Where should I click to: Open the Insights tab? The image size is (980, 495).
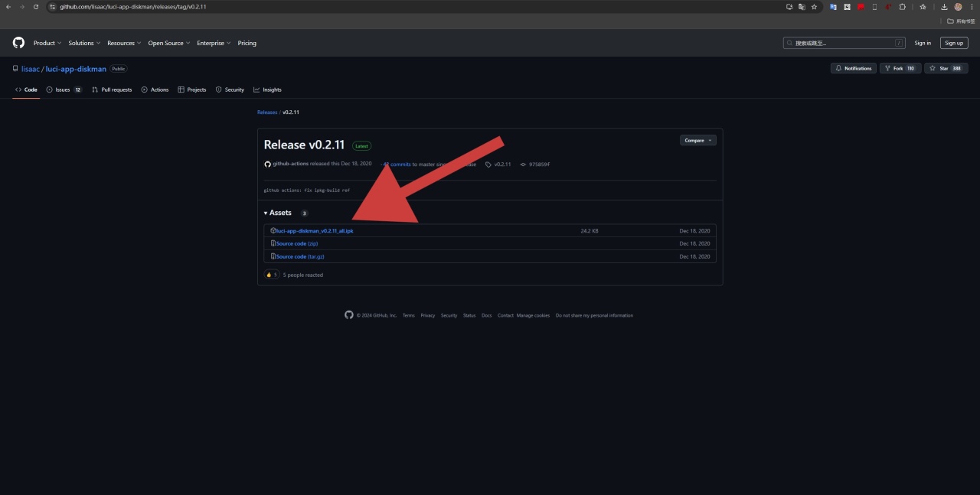click(x=267, y=90)
